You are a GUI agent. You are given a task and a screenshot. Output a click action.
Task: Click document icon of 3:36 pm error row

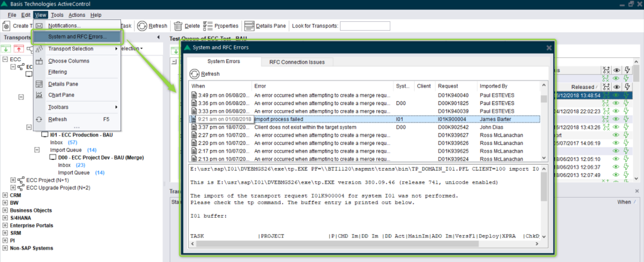coord(194,103)
